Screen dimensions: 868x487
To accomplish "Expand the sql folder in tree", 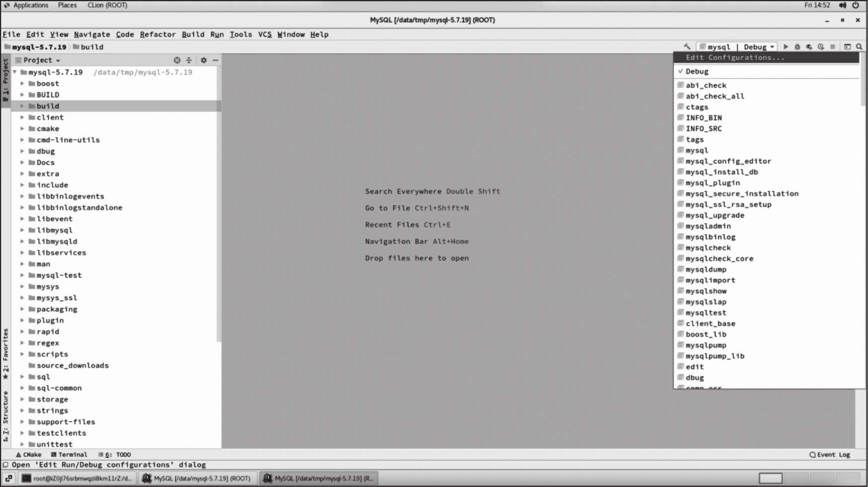I will pyautogui.click(x=22, y=377).
